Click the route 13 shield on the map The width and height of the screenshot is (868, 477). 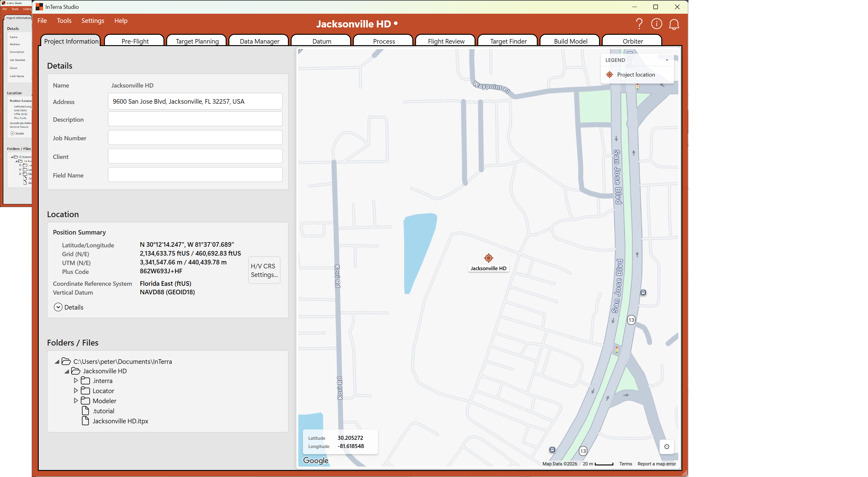pyautogui.click(x=631, y=320)
